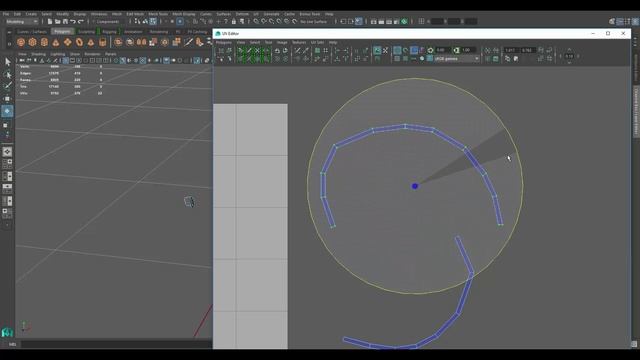The image size is (640, 360).
Task: Create a polygon cylinder from the shelf
Action: [x=44, y=42]
